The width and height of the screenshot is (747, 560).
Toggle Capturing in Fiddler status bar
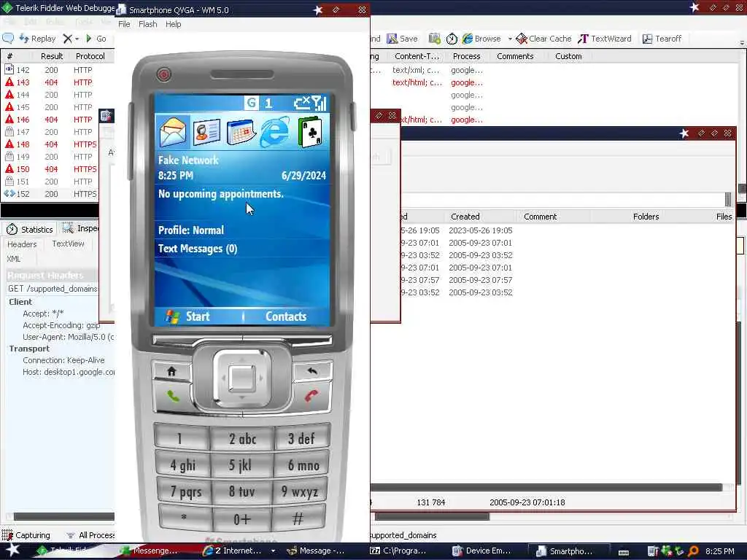(26, 535)
